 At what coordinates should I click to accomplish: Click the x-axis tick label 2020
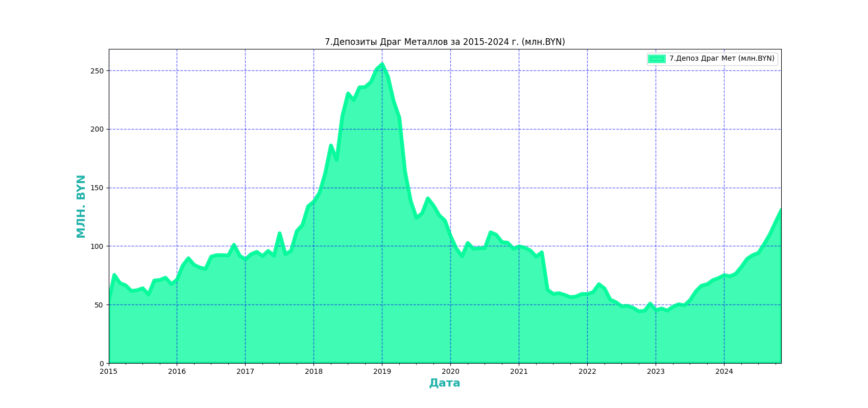[450, 372]
